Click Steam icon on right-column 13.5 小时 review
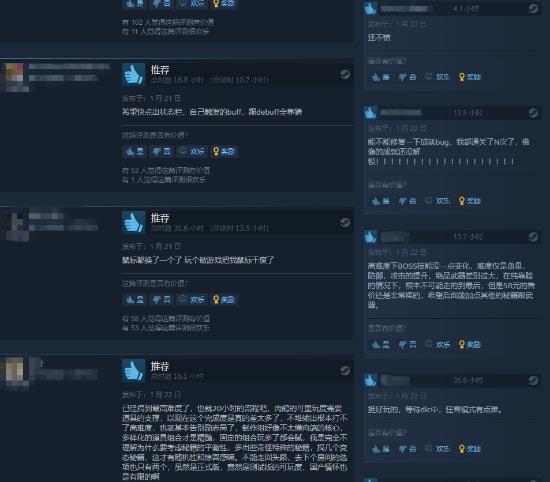The height and width of the screenshot is (482, 550). 533,113
